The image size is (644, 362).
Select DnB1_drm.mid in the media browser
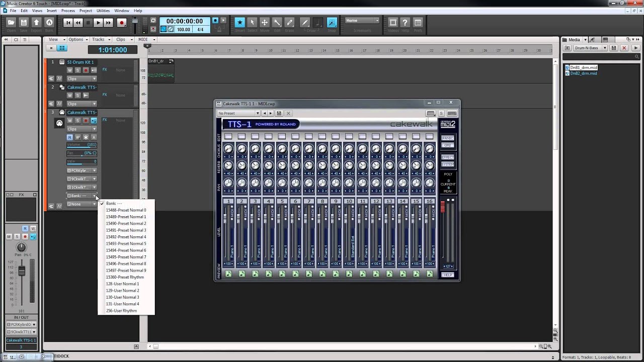coord(584,67)
